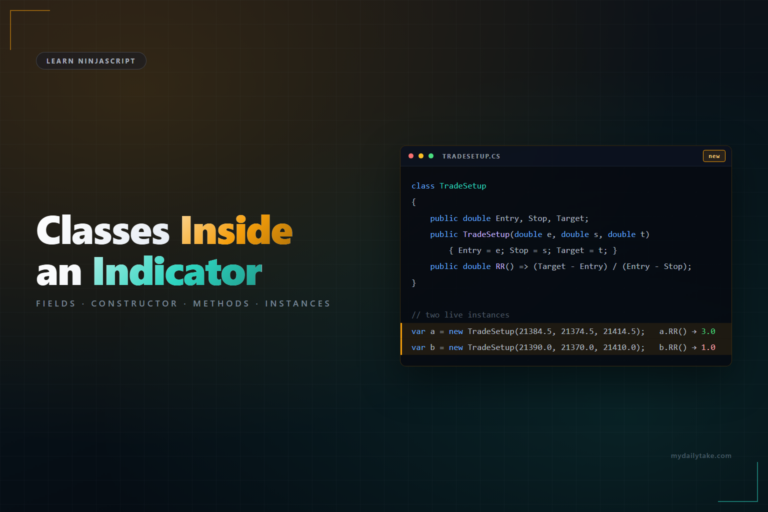Click 'public double Entry, Stop, Target;' line

[x=509, y=218]
